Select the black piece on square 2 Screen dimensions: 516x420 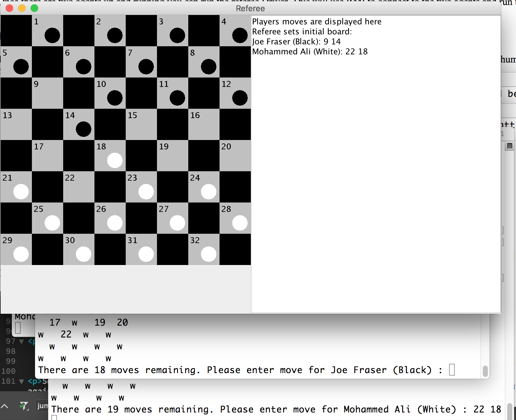tap(115, 35)
